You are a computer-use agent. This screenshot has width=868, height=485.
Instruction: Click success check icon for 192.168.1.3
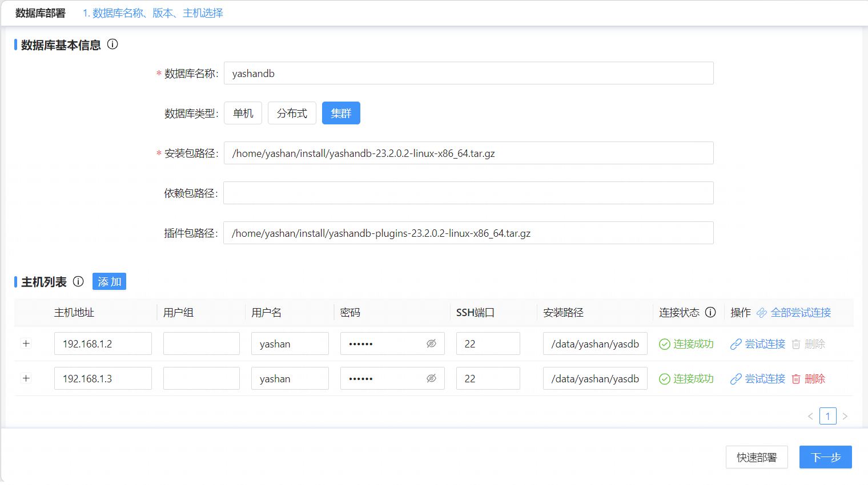(x=665, y=379)
